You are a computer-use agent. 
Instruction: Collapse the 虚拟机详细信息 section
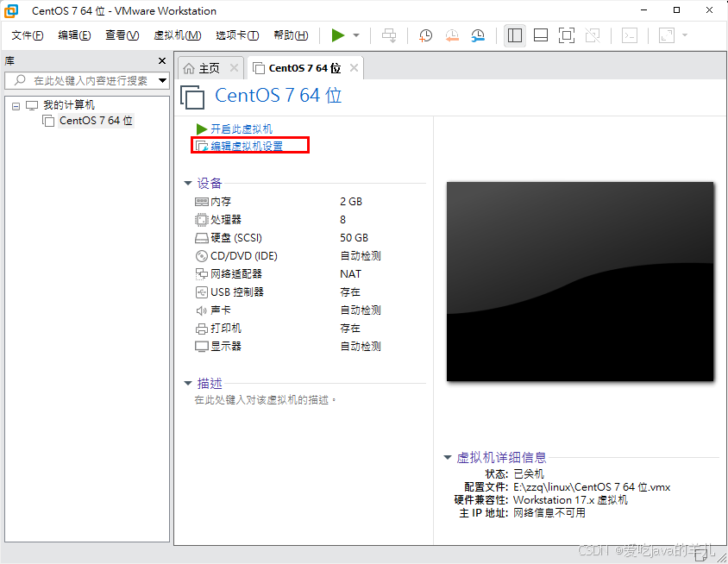click(448, 457)
